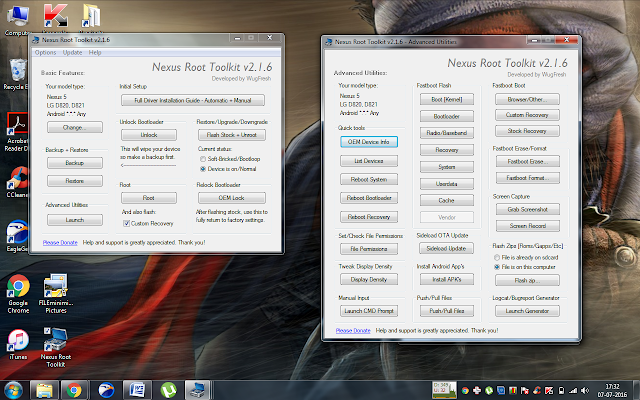Click the Unlock bootloader button
Image resolution: width=640 pixels, height=400 pixels.
point(149,135)
